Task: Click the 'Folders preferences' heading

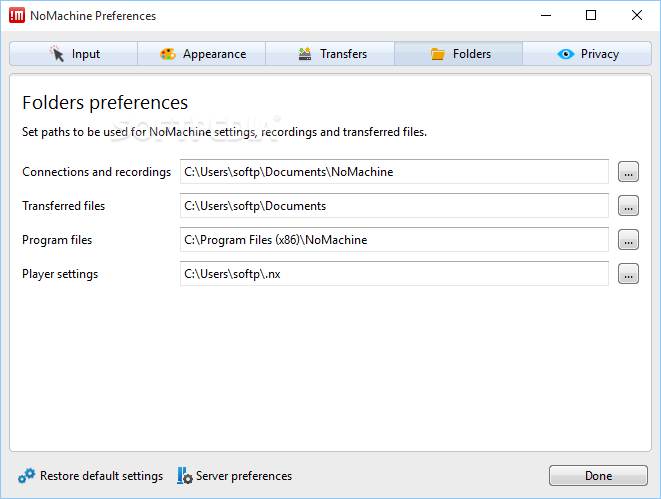Action: pos(105,103)
